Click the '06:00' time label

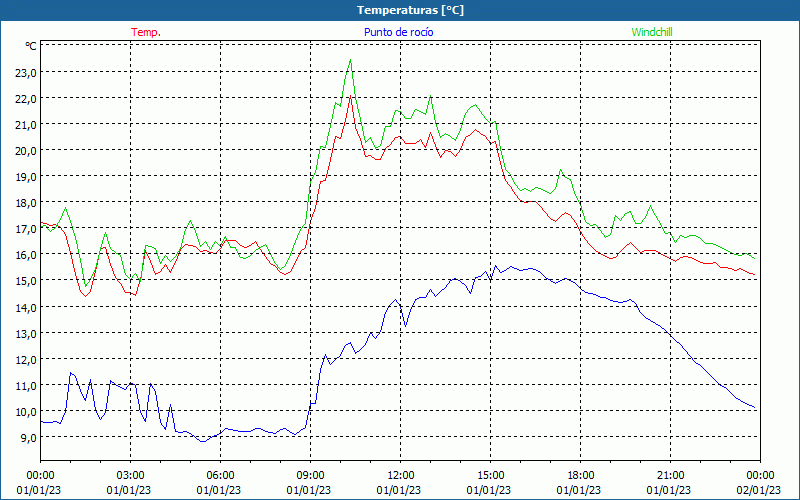coord(220,476)
